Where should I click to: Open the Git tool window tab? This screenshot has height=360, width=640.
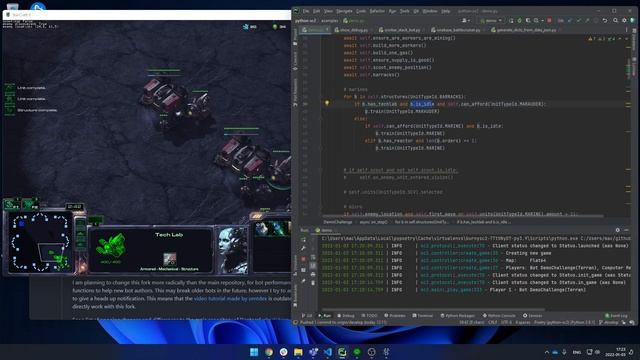coord(307,316)
